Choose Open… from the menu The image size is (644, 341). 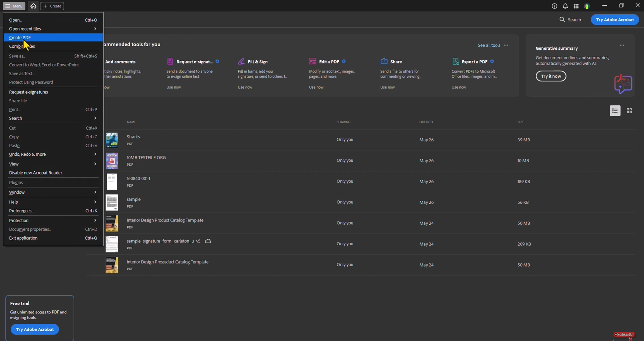click(53, 20)
